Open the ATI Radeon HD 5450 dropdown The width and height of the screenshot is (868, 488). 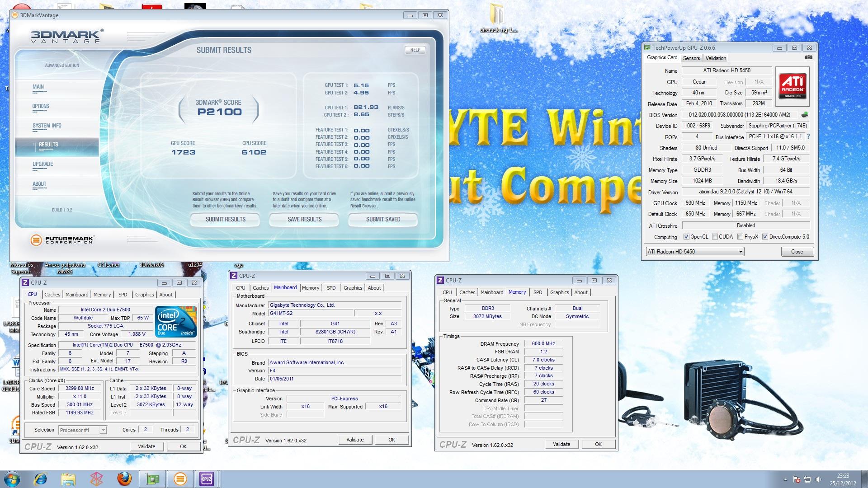coord(695,252)
